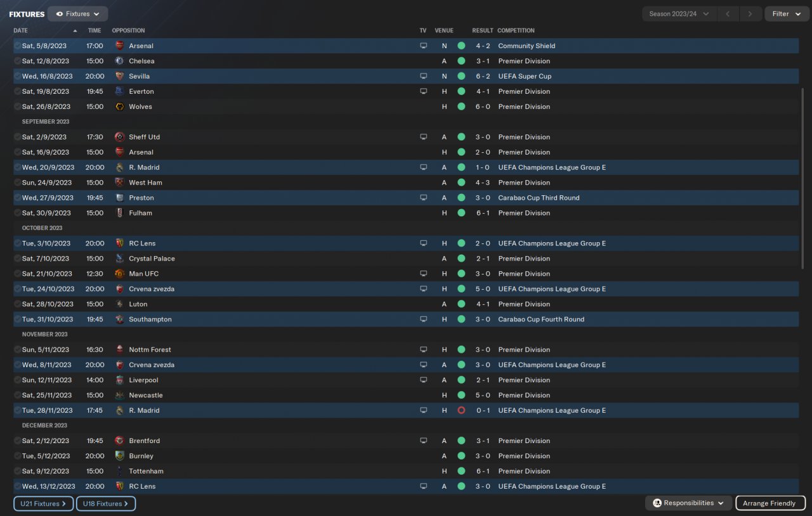Click the TV icon on Everton fixture
The width and height of the screenshot is (812, 516).
click(x=423, y=91)
